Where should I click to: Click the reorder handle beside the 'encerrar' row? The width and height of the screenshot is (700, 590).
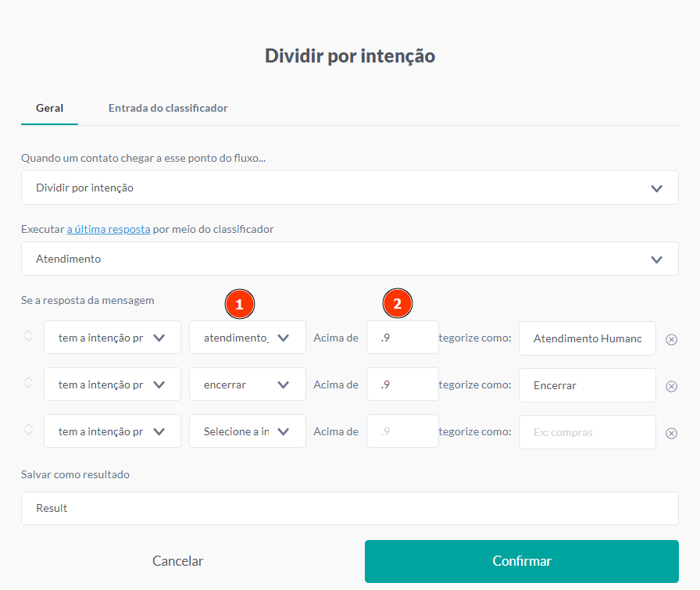[x=28, y=384]
